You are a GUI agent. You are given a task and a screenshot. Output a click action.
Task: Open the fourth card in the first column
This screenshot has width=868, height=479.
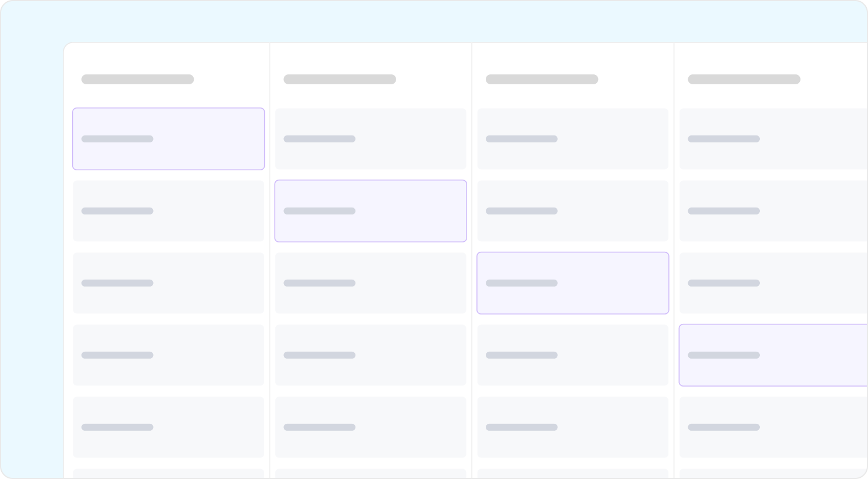(169, 355)
